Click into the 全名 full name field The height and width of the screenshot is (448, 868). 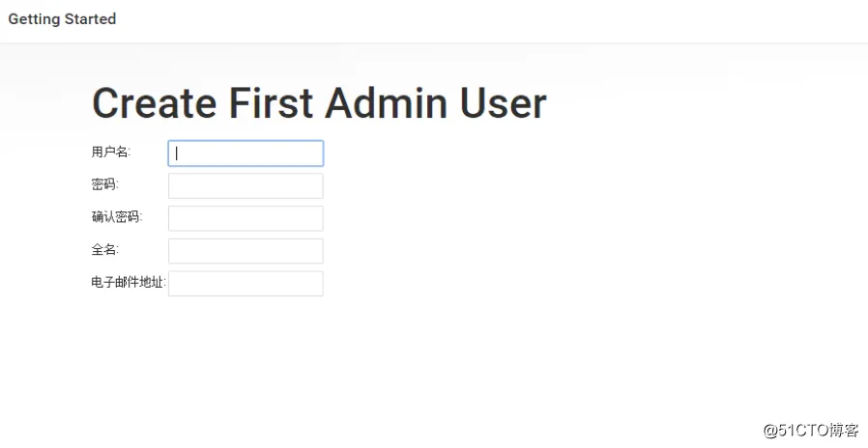pyautogui.click(x=246, y=251)
